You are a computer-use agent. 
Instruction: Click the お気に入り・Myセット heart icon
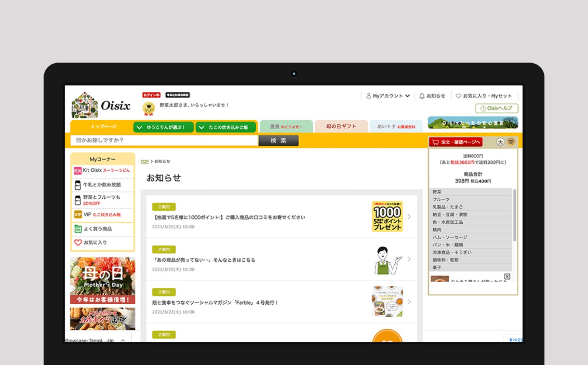click(458, 96)
